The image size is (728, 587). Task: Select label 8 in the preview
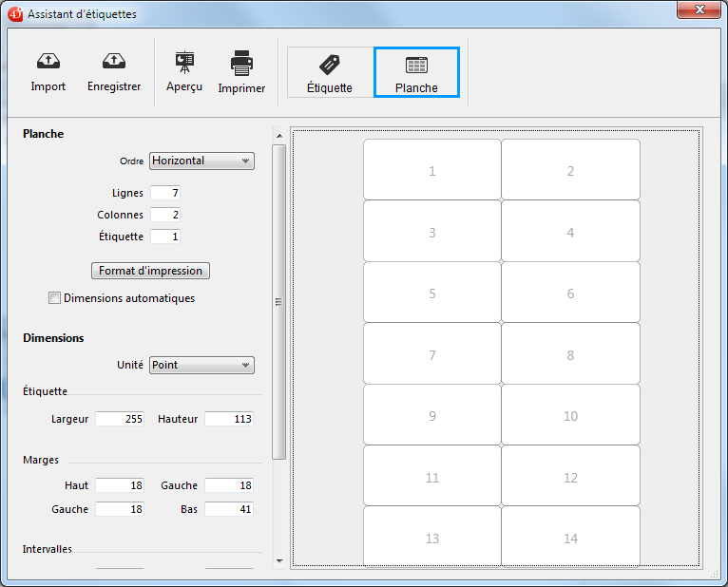[x=570, y=355]
